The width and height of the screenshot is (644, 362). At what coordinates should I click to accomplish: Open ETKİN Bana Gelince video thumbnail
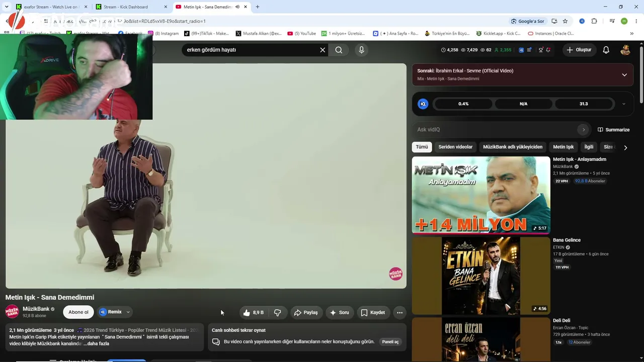click(x=481, y=276)
